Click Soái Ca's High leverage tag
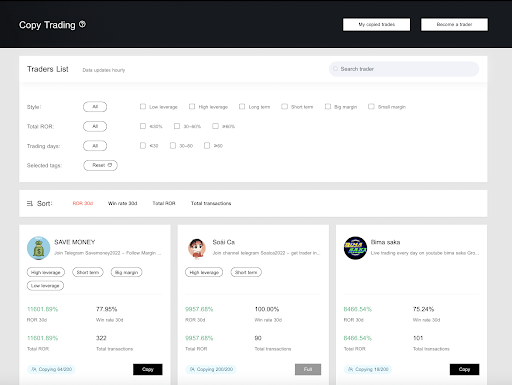Viewport: 512px width, 385px height. [204, 272]
